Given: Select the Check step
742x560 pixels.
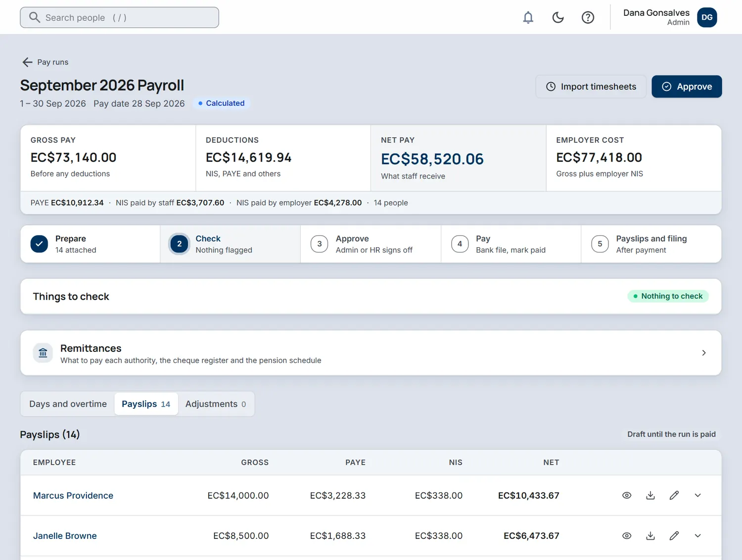Looking at the screenshot, I should coord(230,244).
